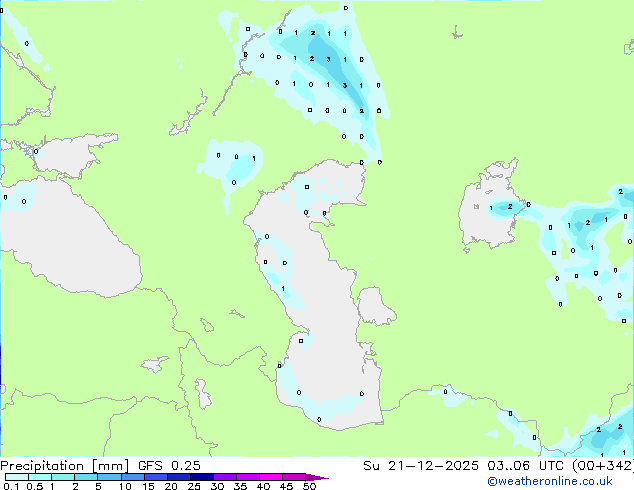Click the '03..06 UTC' time text
634x490 pixels.
525,466
